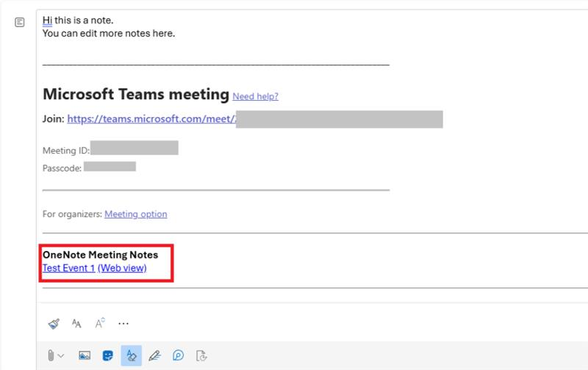The width and height of the screenshot is (588, 370).
Task: Open the Meeting option link
Action: coord(136,214)
